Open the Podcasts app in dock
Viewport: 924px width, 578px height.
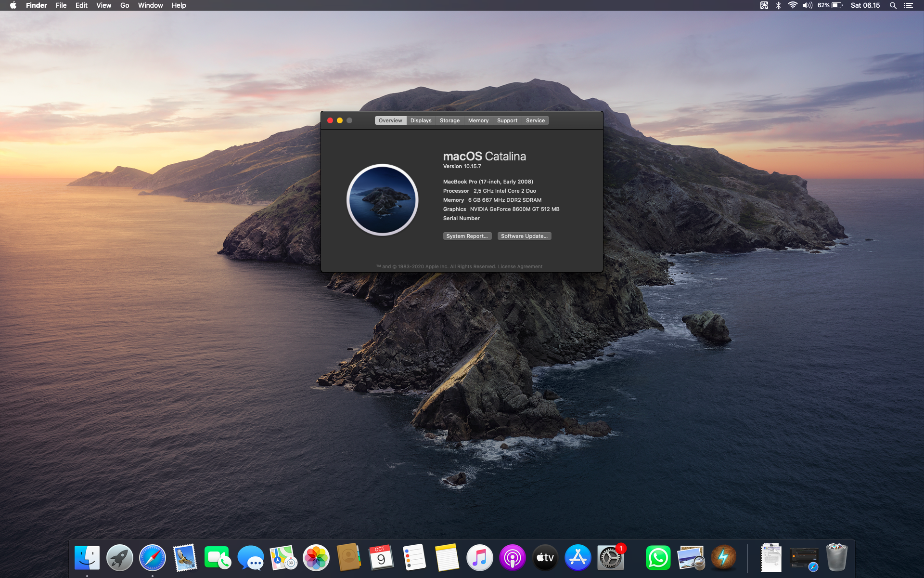(512, 558)
